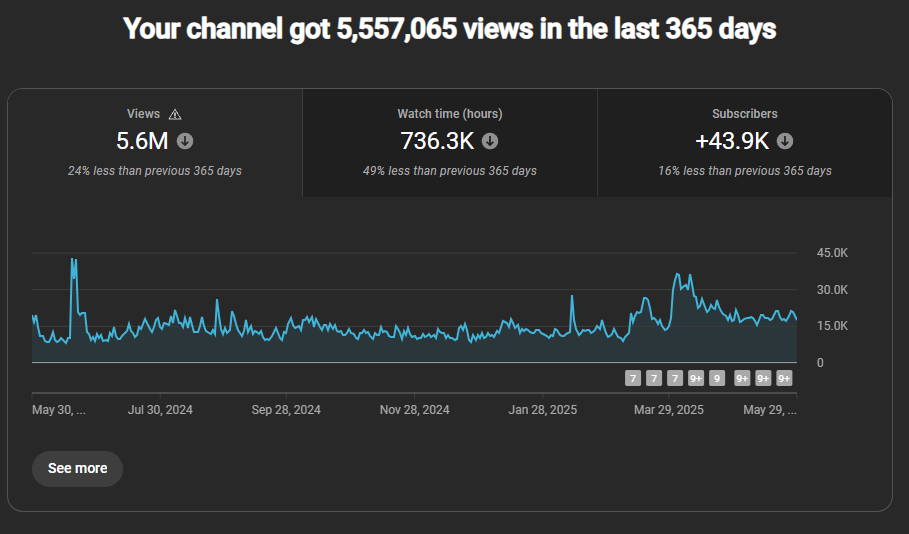Click the down-arrow icon next to 736.3K
This screenshot has height=534, width=909.
[490, 141]
